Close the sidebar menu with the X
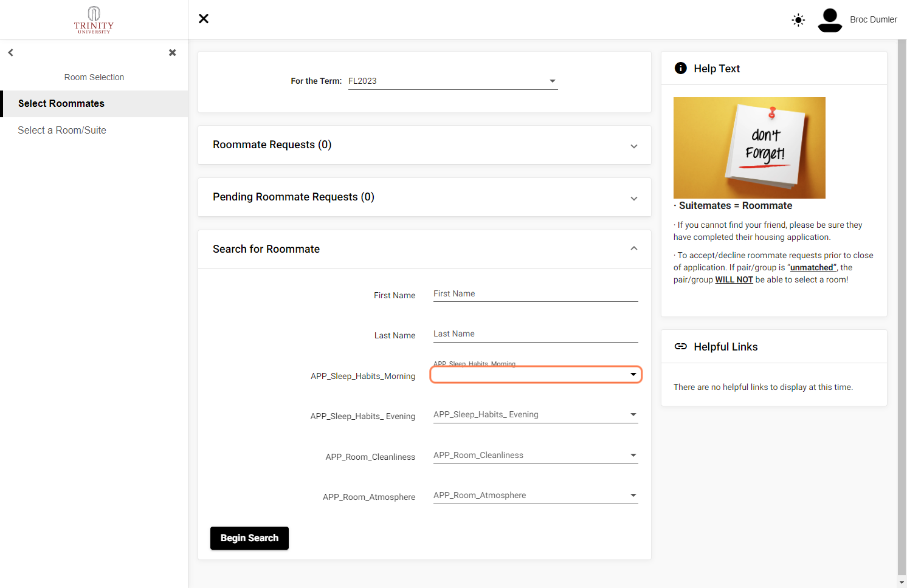This screenshot has width=907, height=588. click(173, 53)
